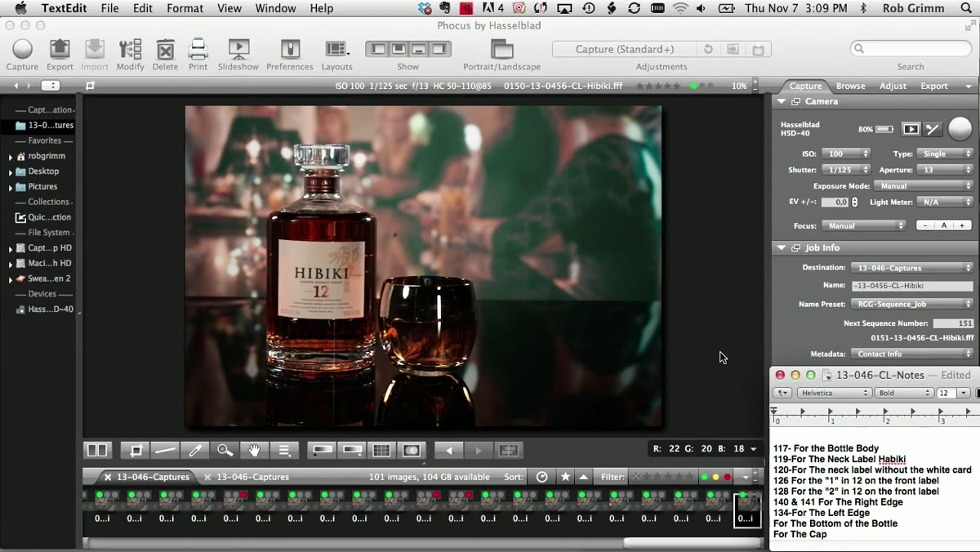
Task: Open the Window menu
Action: 275,8
